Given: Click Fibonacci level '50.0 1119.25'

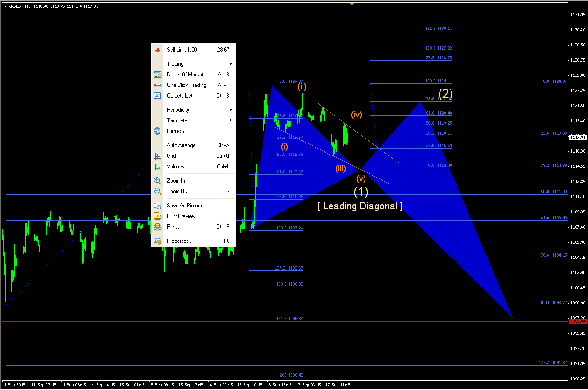Looking at the screenshot, I should click(439, 123).
